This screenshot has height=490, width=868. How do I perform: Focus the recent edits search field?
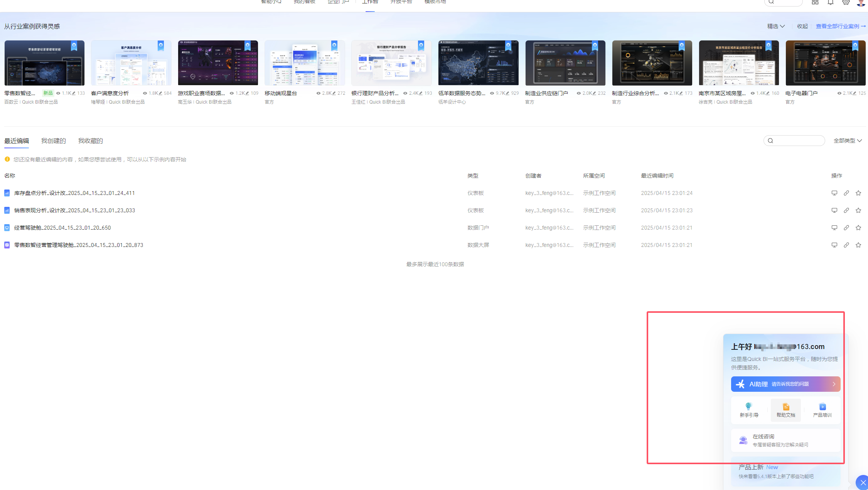pyautogui.click(x=794, y=141)
